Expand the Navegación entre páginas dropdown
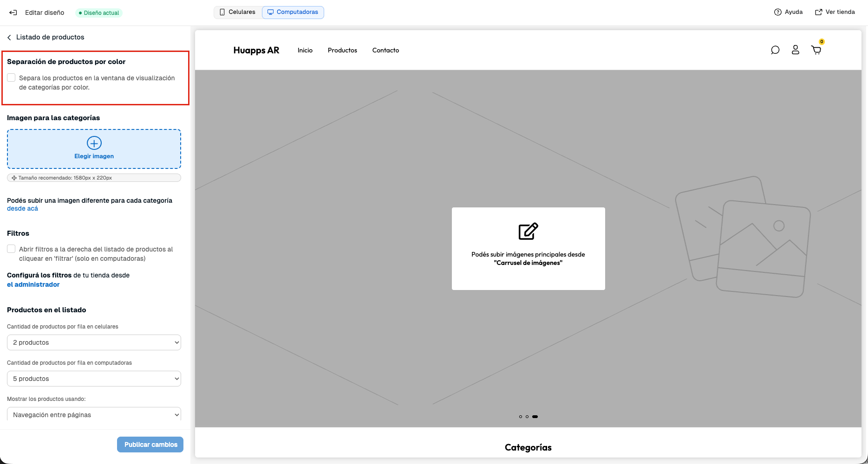 (x=94, y=414)
